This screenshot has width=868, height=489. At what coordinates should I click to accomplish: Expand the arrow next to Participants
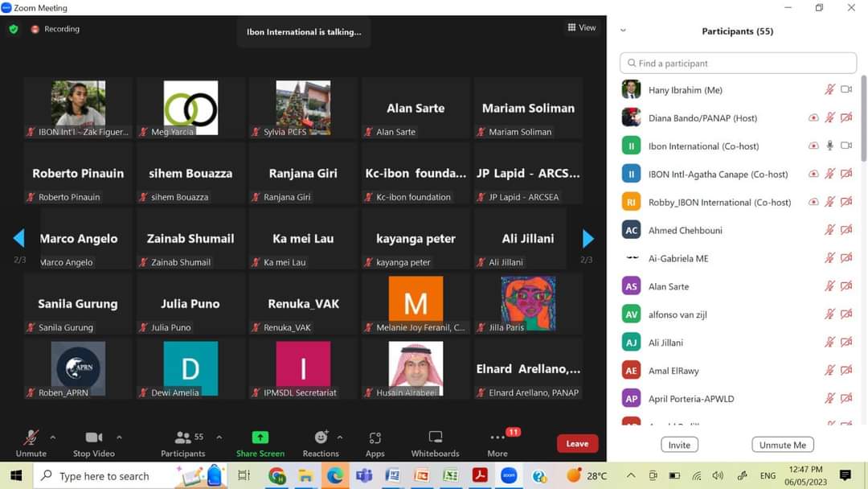click(x=219, y=438)
